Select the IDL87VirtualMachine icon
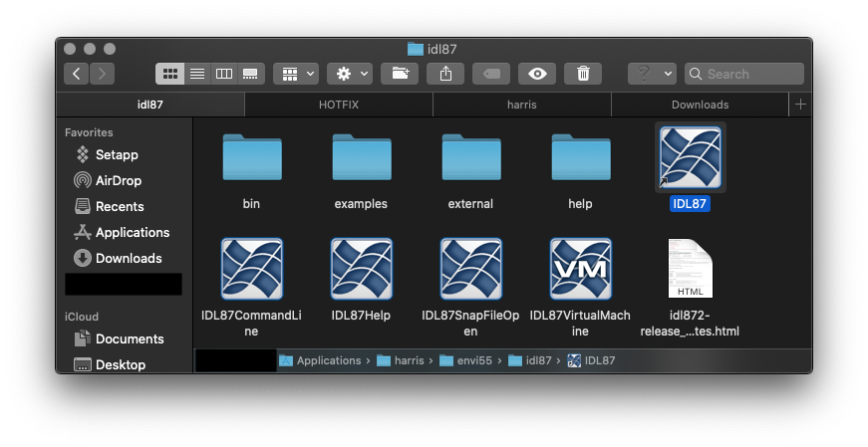Screen dimensions: 868x447 coord(580,269)
